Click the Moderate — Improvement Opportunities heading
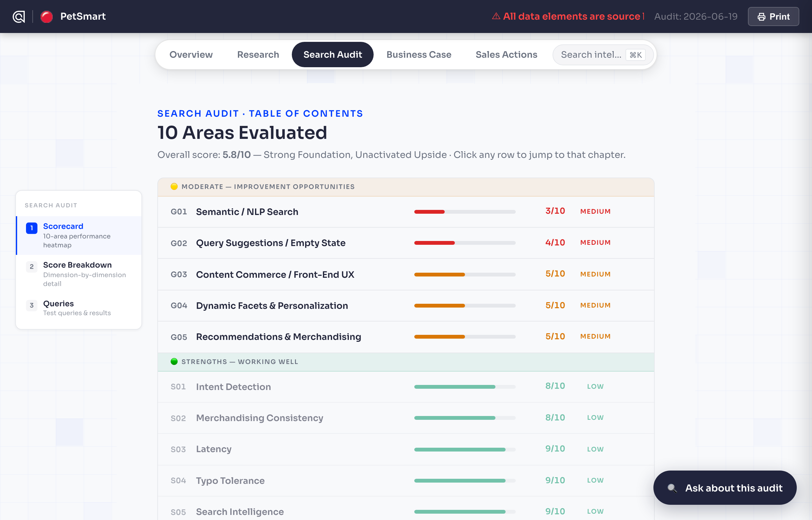Viewport: 812px width, 520px height. tap(268, 187)
